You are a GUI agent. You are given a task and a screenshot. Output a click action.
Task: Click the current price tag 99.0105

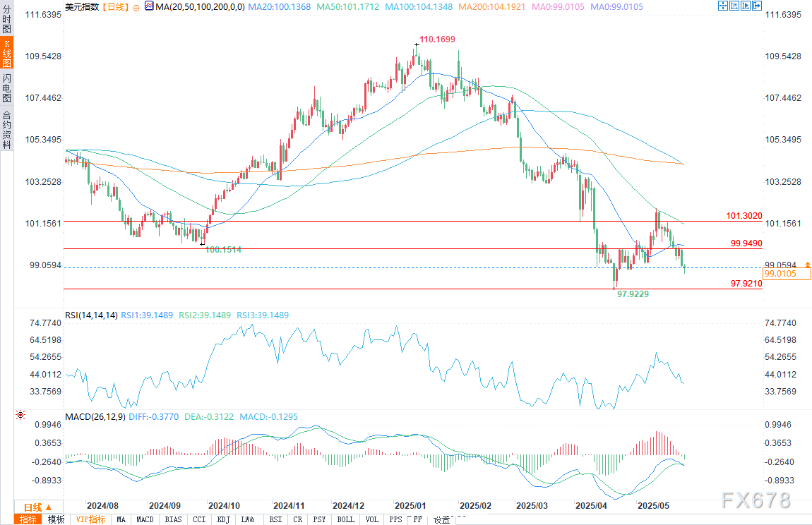click(x=787, y=273)
